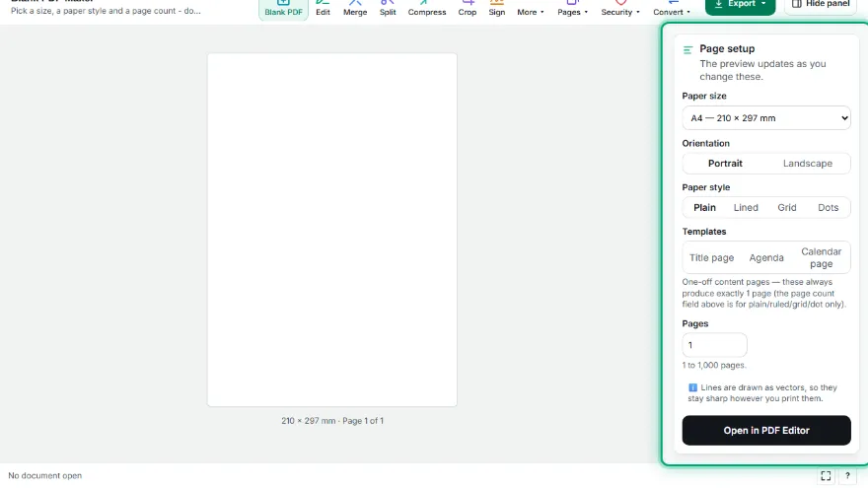This screenshot has width=868, height=488.
Task: Select the Agenda template
Action: 766,258
